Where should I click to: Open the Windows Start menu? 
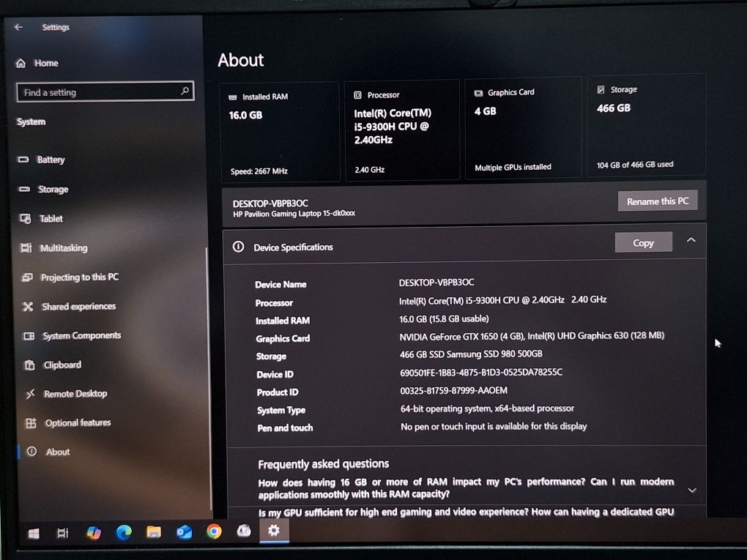click(x=34, y=534)
